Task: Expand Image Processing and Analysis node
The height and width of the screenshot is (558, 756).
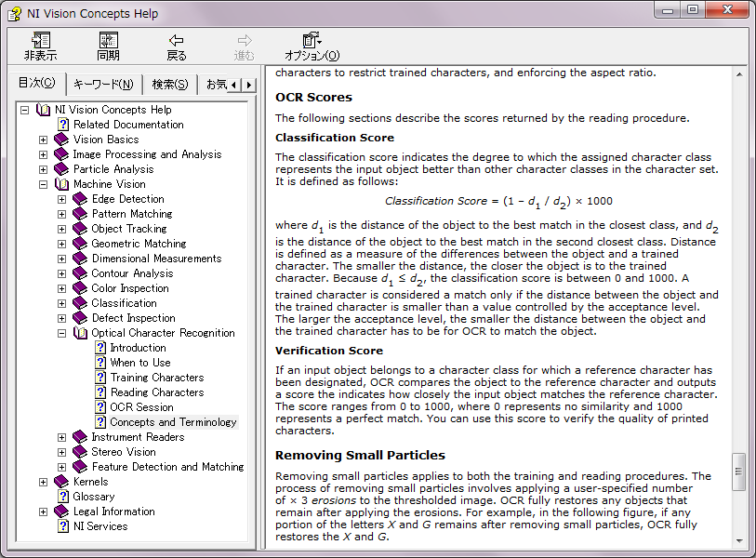Action: click(x=44, y=154)
